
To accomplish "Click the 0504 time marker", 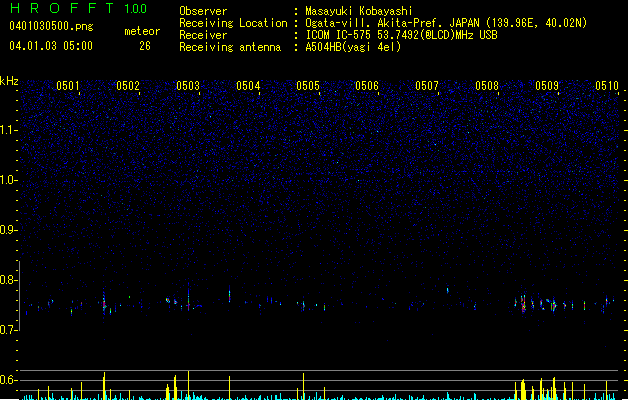I will (x=248, y=86).
